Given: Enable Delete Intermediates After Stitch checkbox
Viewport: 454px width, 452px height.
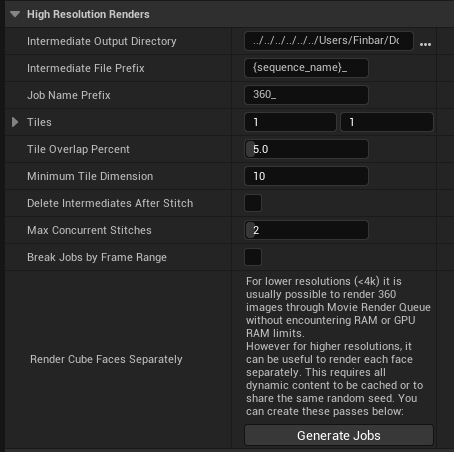Looking at the screenshot, I should [253, 203].
